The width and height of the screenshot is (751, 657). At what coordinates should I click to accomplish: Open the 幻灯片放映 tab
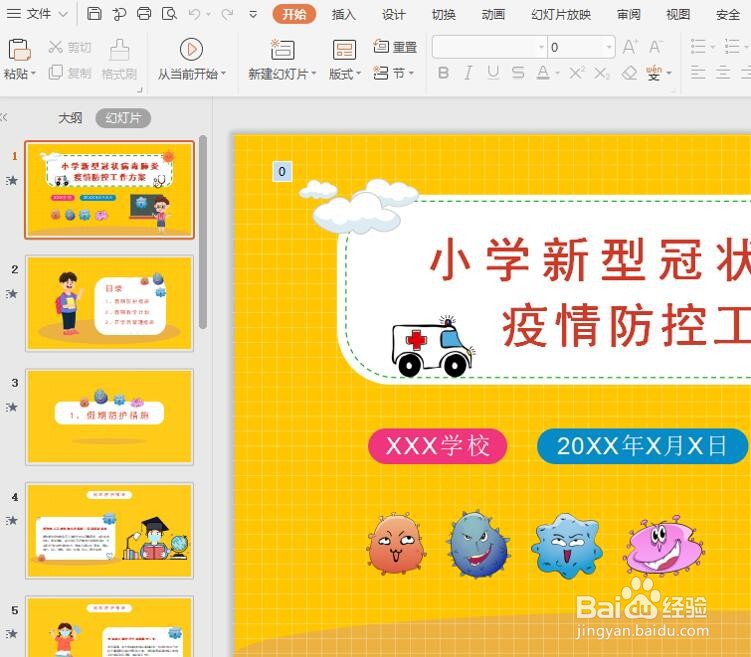pos(561,14)
